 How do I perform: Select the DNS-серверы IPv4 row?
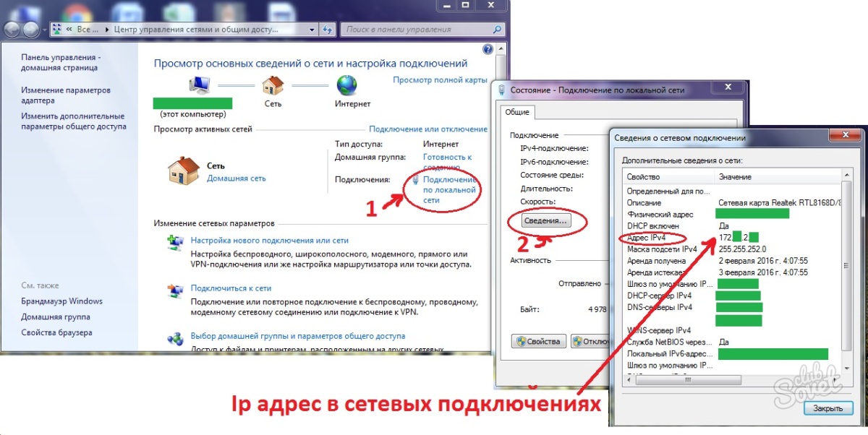pos(732,307)
